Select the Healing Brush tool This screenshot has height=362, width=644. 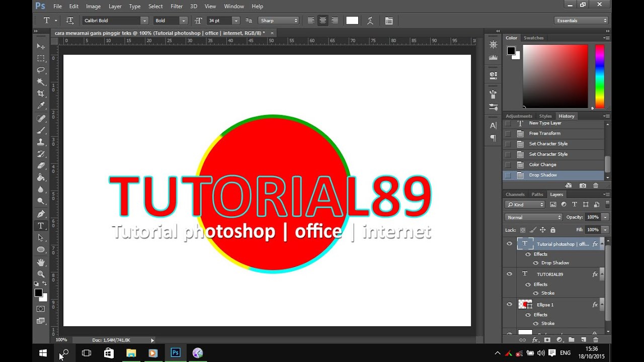[41, 118]
